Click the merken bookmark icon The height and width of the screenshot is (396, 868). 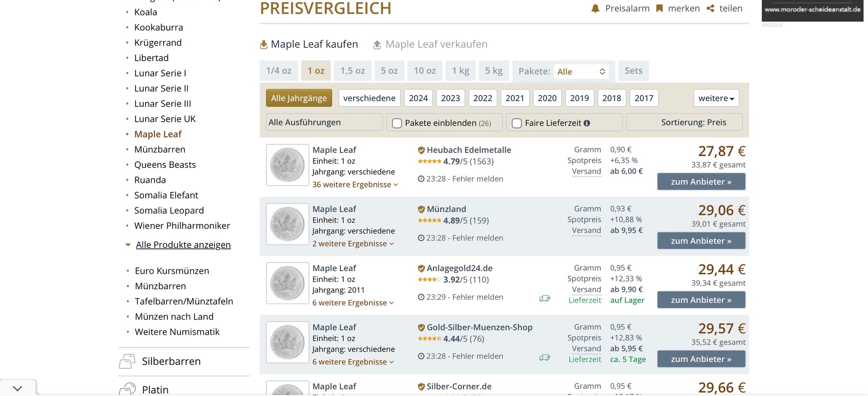click(659, 9)
